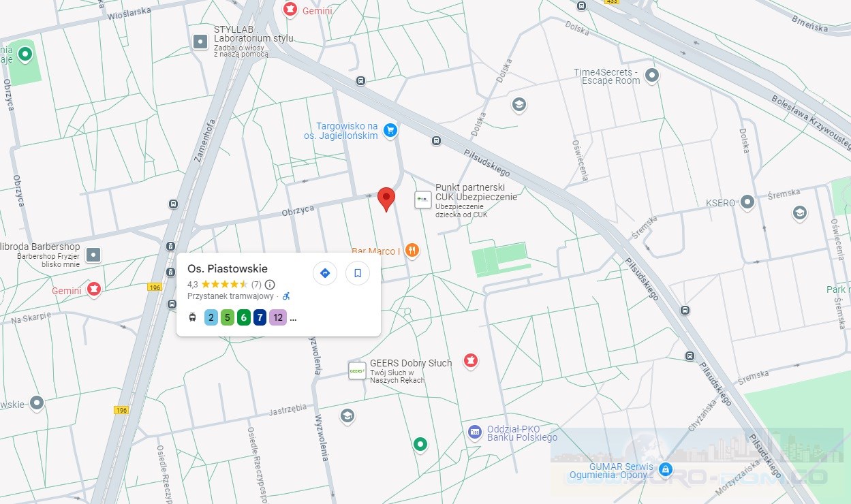This screenshot has width=851, height=504.
Task: Click the GEERS Dobry Słuch logo marker
Action: coord(357,371)
